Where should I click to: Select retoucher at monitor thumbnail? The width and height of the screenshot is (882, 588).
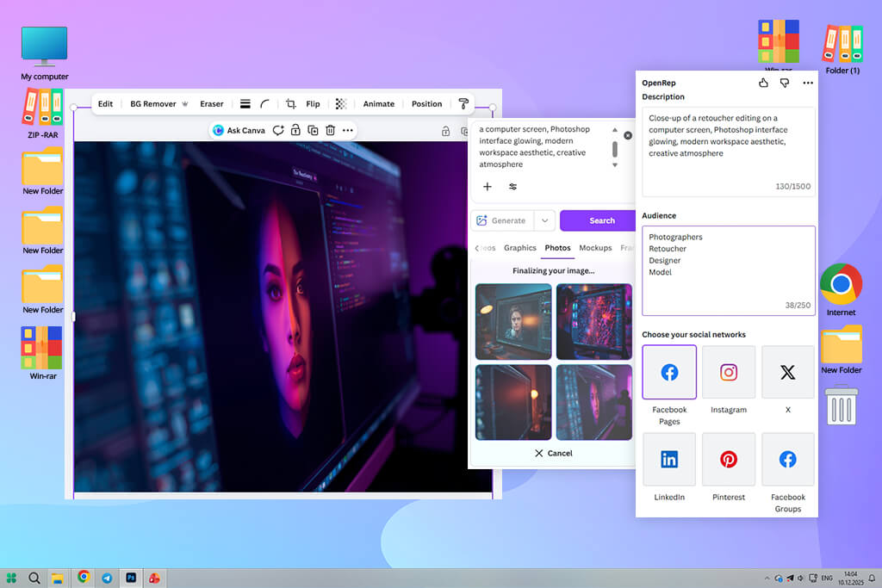(513, 321)
